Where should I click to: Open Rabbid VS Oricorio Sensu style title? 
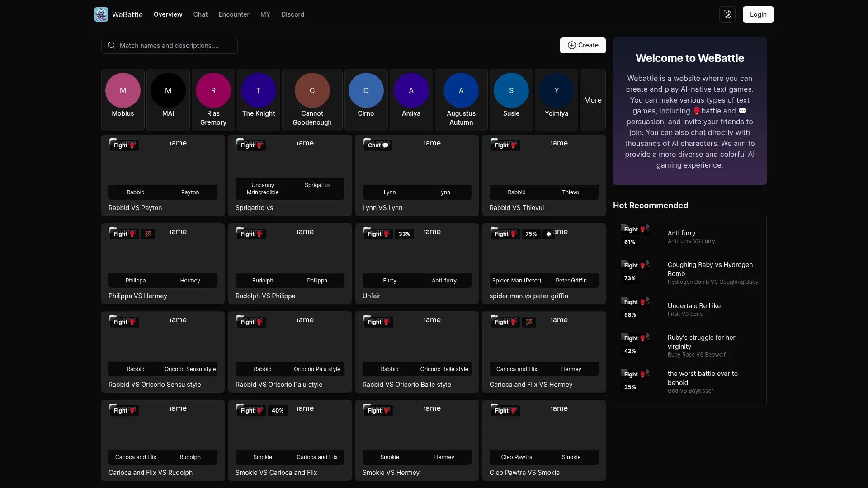(x=155, y=385)
